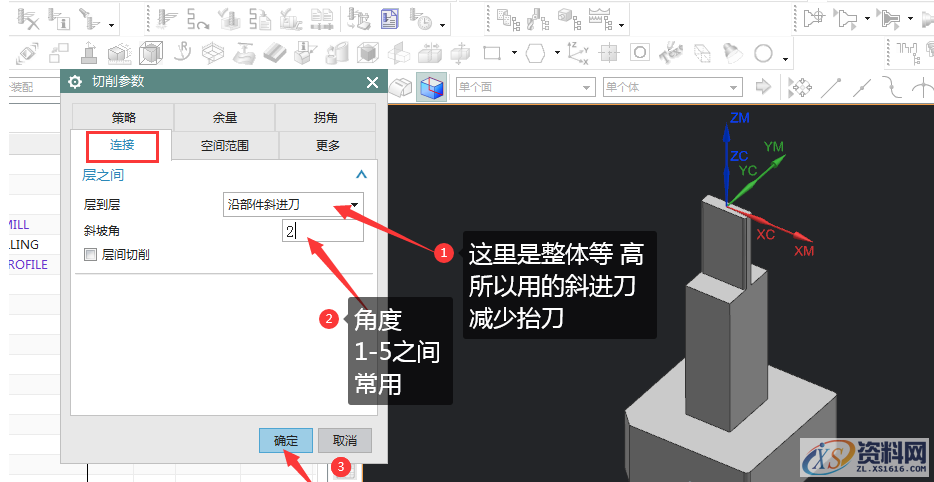Click the list tool path icon
The height and width of the screenshot is (482, 934).
[261, 20]
